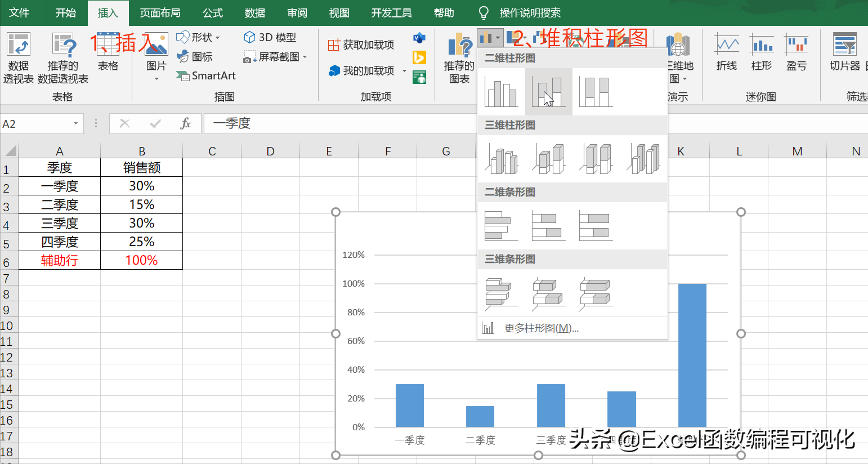
Task: Select the stacked column chart thumbnail
Action: click(548, 91)
